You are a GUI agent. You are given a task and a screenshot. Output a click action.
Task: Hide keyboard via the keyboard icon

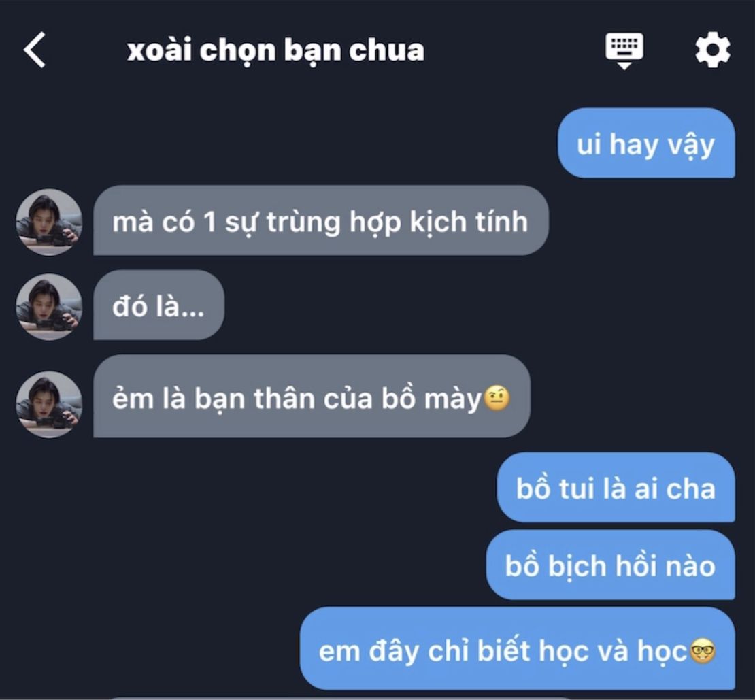coord(624,50)
